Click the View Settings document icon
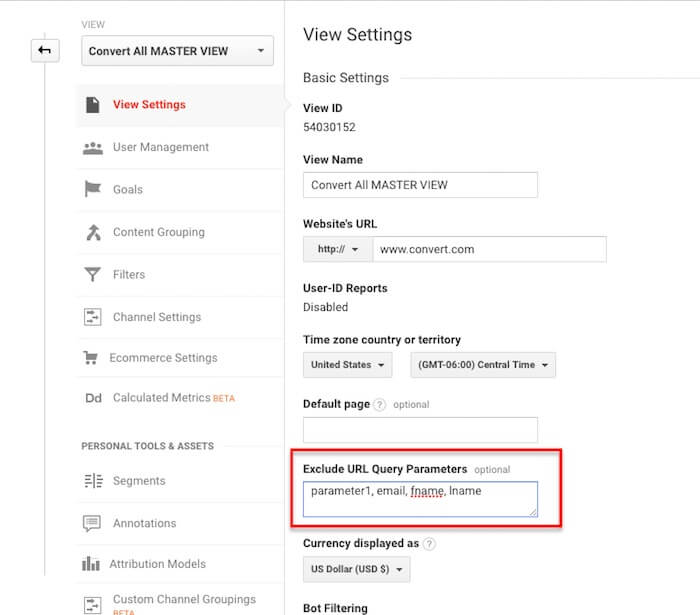The image size is (700, 615). 92,105
